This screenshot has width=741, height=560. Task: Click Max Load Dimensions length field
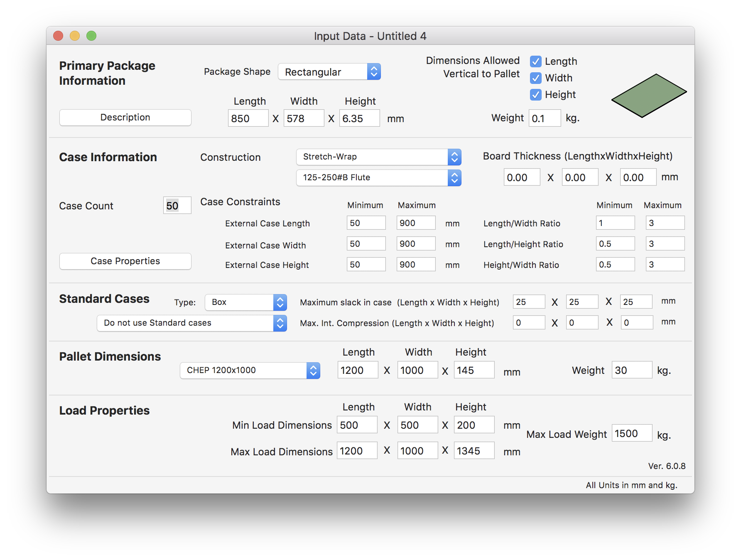pos(357,451)
